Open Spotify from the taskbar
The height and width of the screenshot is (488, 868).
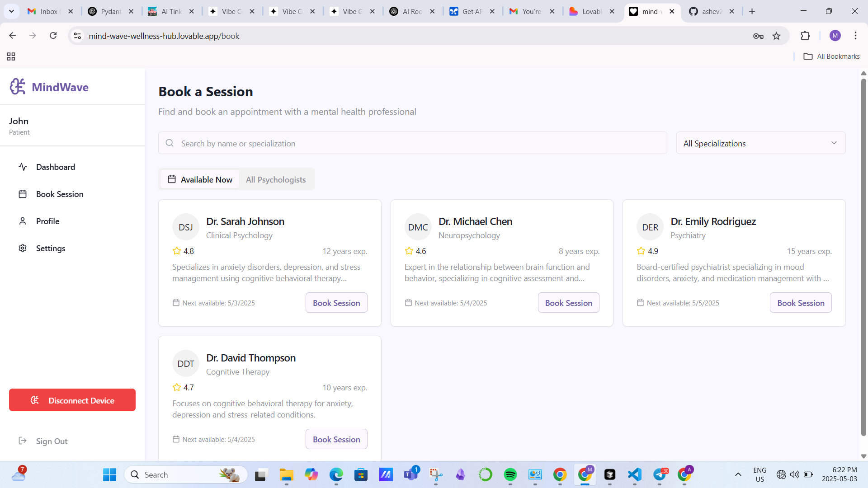[x=510, y=474]
